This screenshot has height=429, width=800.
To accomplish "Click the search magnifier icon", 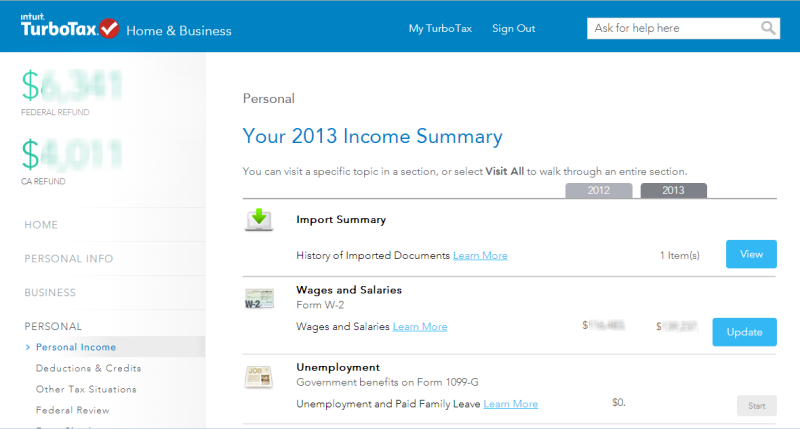I will pos(768,28).
